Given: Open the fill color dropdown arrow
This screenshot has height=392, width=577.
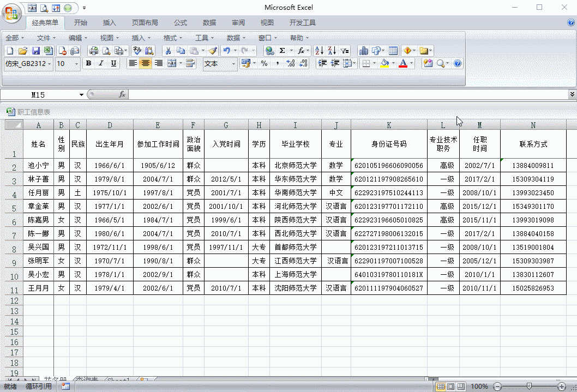Looking at the screenshot, I should [393, 64].
